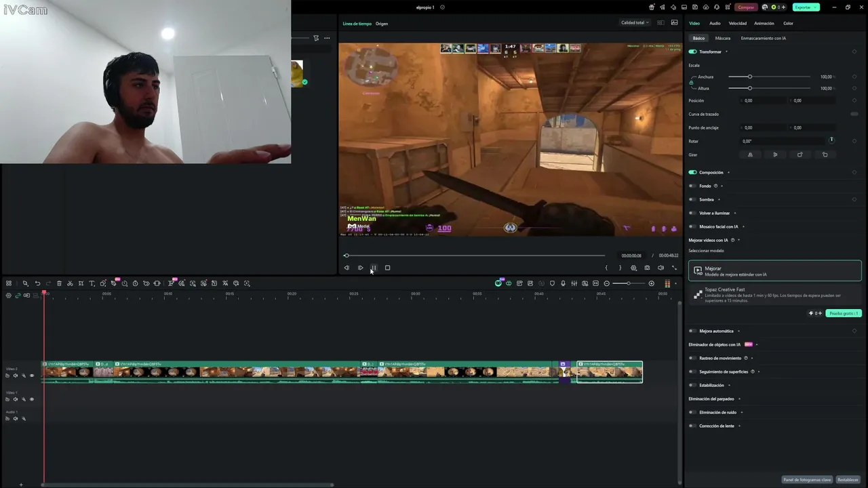
Task: Switch to the Animación tab
Action: tap(764, 23)
